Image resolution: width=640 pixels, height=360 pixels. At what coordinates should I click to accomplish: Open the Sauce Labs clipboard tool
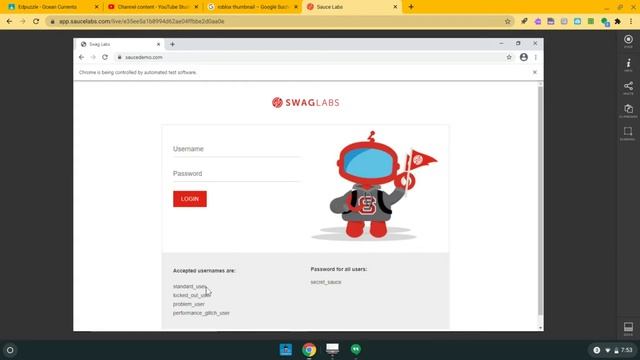pyautogui.click(x=628, y=109)
